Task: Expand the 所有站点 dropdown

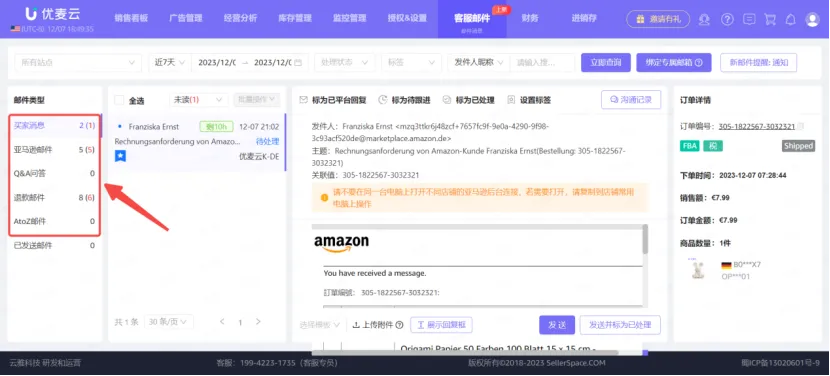Action: [x=78, y=62]
